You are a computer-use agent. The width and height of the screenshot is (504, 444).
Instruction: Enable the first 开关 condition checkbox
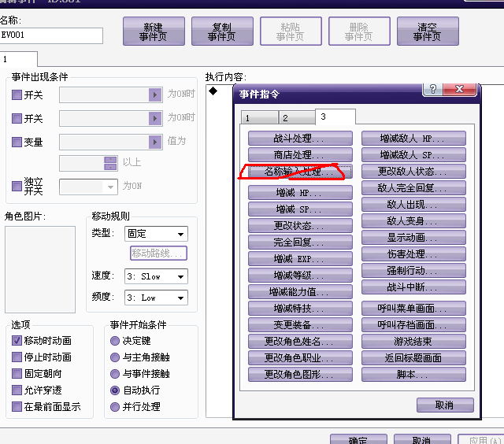pos(17,94)
